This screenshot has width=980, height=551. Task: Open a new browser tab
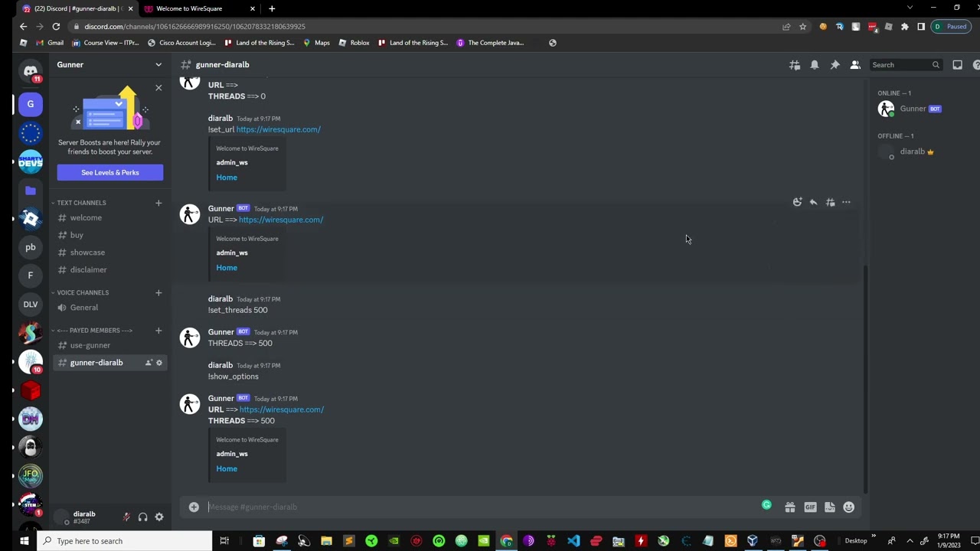(272, 8)
